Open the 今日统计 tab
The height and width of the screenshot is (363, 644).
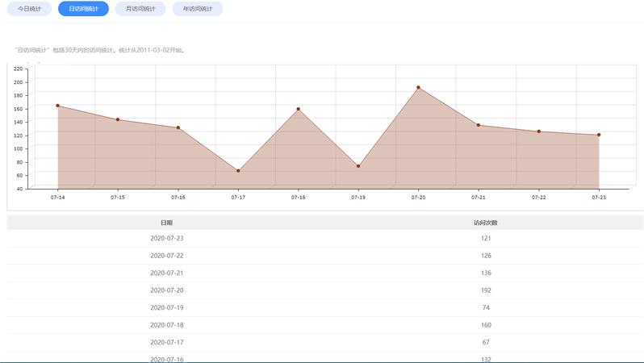coord(29,9)
